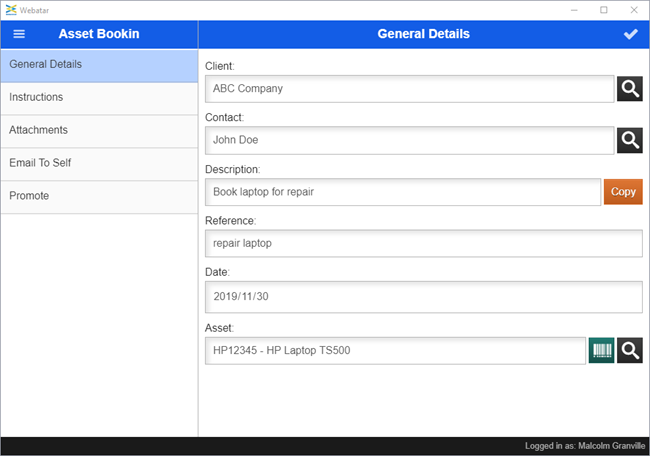Click the Webatar app icon in title bar
Viewport: 650px width, 457px height.
(10, 9)
